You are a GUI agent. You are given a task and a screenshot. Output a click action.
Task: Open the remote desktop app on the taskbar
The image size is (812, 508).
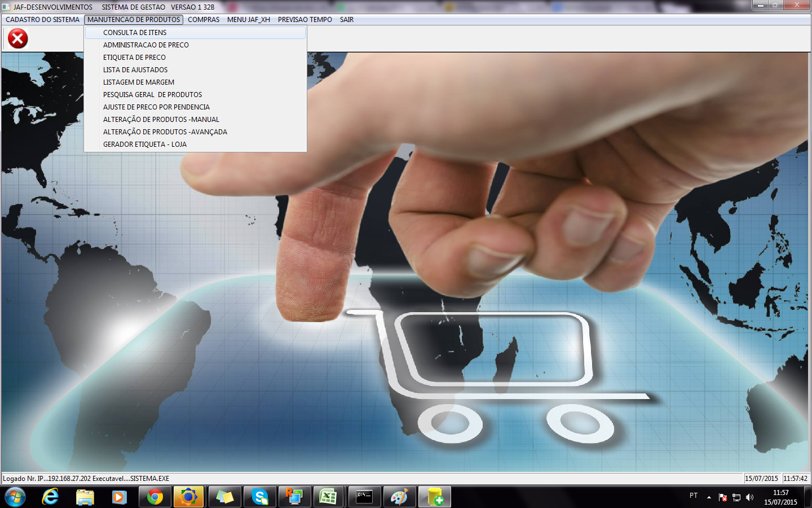294,497
